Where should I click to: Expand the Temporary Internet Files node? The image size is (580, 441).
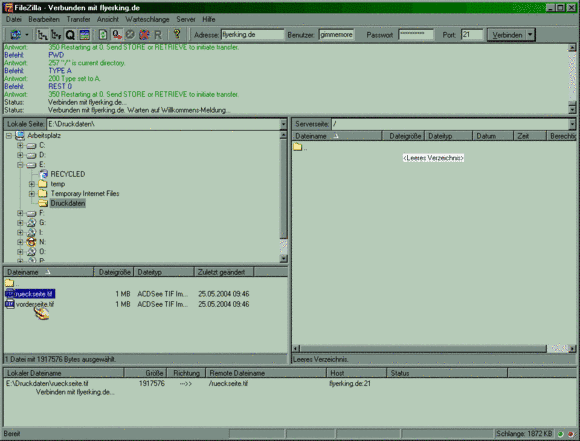(32, 193)
